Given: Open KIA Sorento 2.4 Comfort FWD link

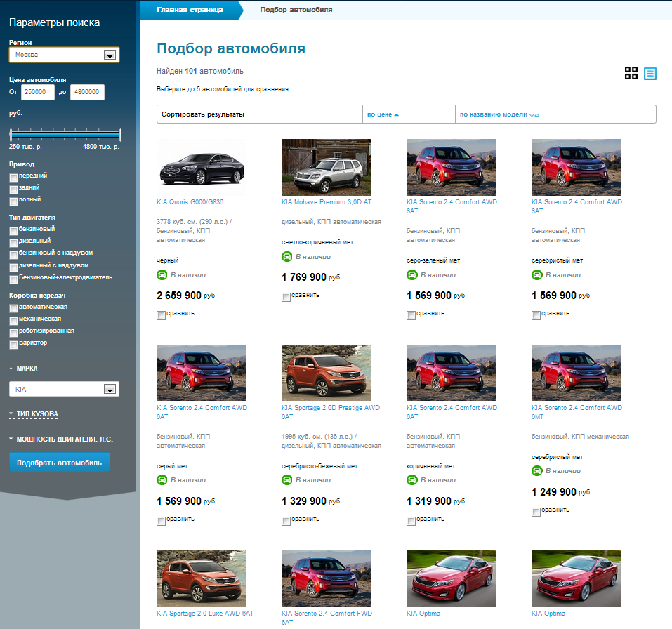Looking at the screenshot, I should (x=327, y=618).
